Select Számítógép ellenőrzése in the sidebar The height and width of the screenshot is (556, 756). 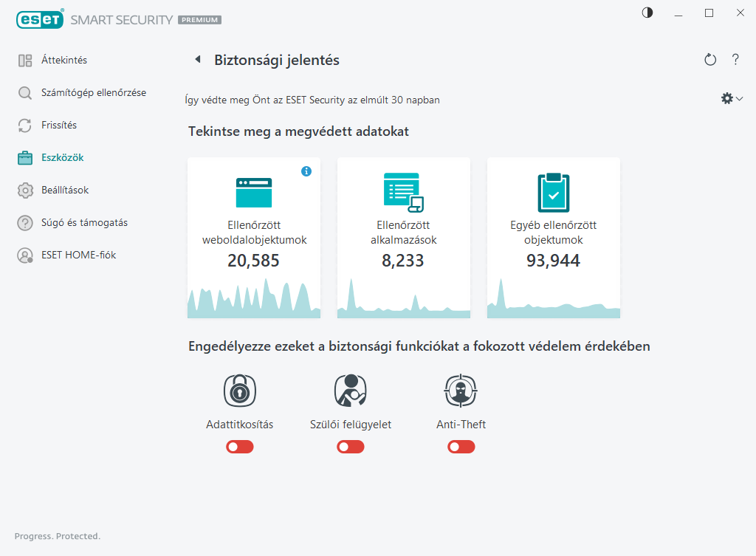click(x=93, y=93)
